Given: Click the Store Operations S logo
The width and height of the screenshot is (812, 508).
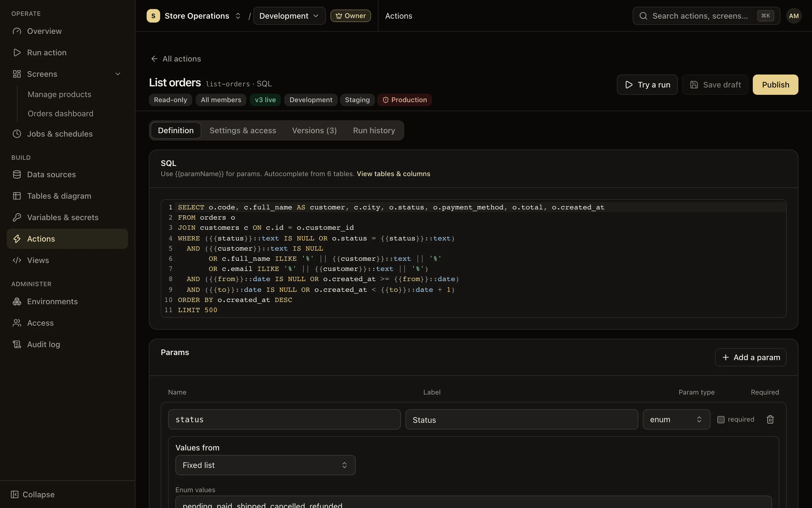Looking at the screenshot, I should pos(153,16).
